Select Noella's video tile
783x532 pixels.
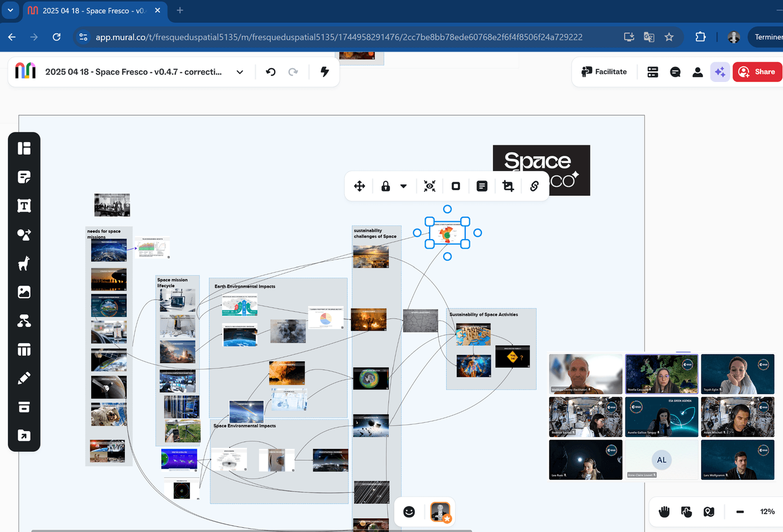click(x=661, y=374)
